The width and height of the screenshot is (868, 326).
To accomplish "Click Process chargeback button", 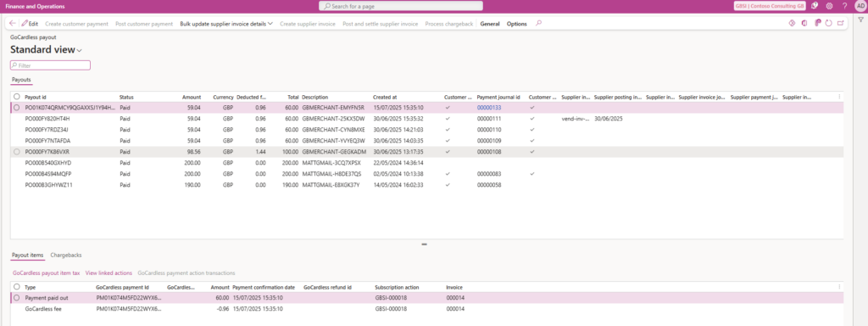I will click(x=449, y=24).
